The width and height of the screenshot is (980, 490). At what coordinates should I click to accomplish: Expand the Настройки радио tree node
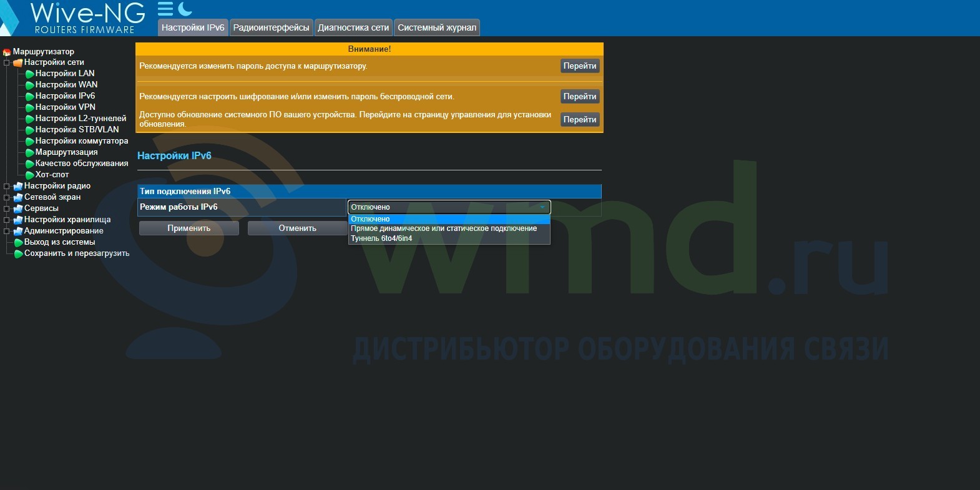coord(7,186)
